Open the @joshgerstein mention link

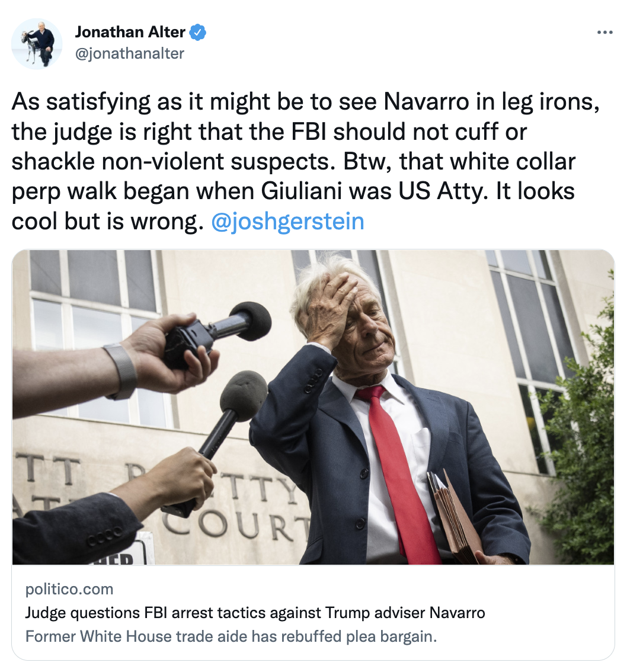[287, 222]
